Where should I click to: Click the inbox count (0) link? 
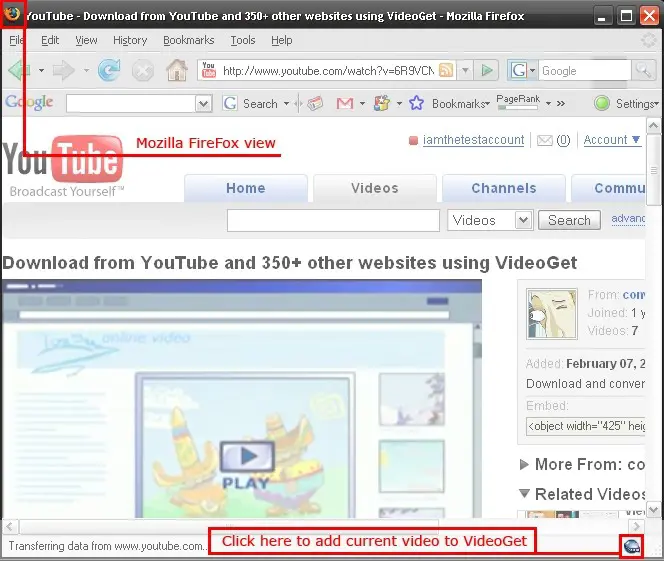[x=563, y=140]
